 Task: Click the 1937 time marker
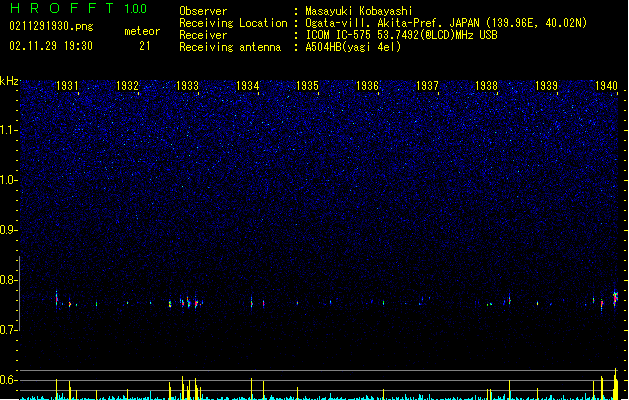(427, 86)
